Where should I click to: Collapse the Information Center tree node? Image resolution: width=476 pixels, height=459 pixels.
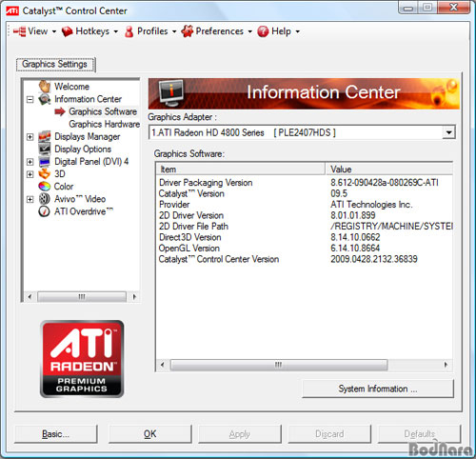click(x=30, y=99)
